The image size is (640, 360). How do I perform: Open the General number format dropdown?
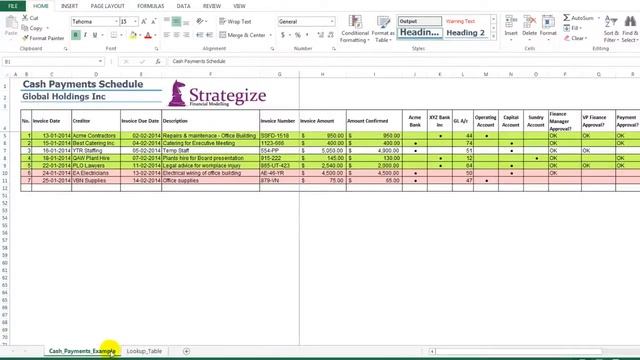pos(332,21)
